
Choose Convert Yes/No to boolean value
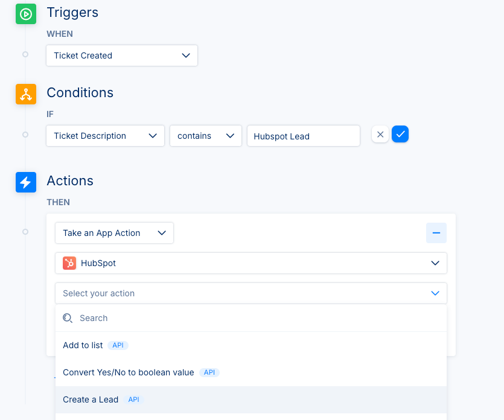click(x=251, y=372)
